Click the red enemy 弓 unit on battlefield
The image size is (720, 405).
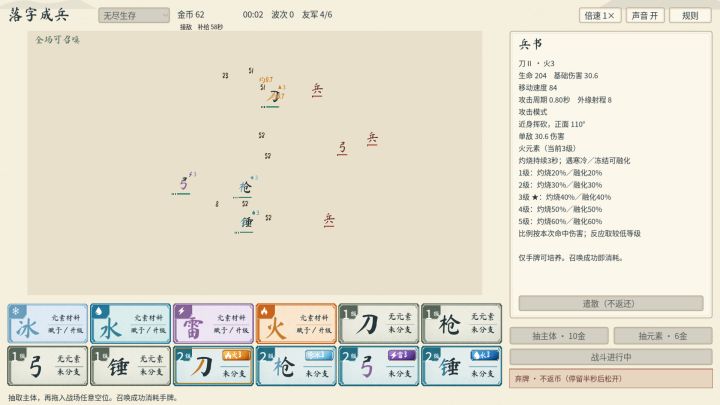342,147
